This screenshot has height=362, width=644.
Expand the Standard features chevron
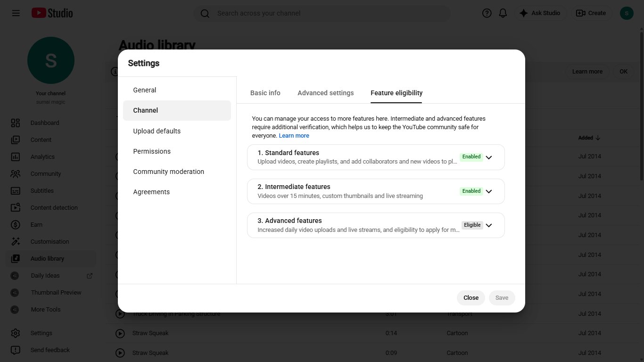tap(489, 157)
